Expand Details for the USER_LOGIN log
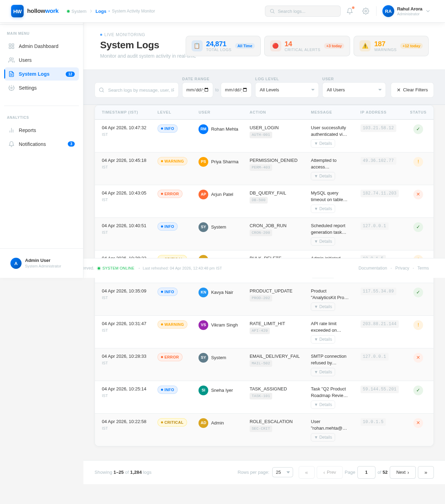This screenshot has height=504, width=445. point(323,143)
